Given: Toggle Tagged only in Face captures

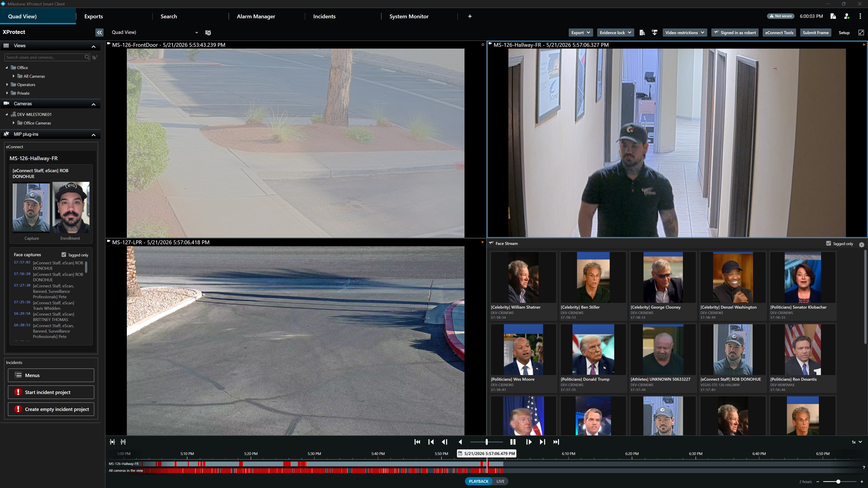Looking at the screenshot, I should point(64,255).
